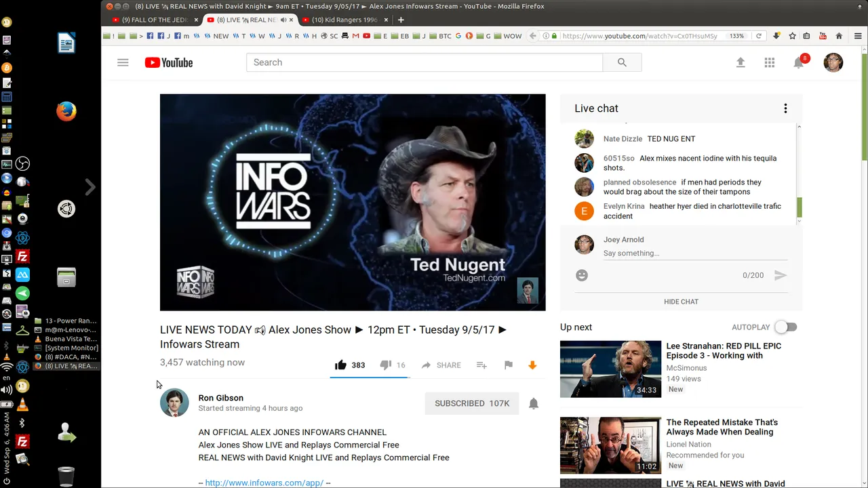
Task: Switch to the System Monitor window
Action: coord(67,348)
